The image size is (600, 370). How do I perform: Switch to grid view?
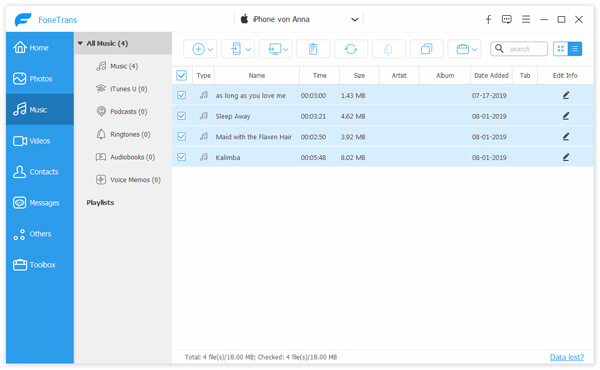[x=561, y=49]
